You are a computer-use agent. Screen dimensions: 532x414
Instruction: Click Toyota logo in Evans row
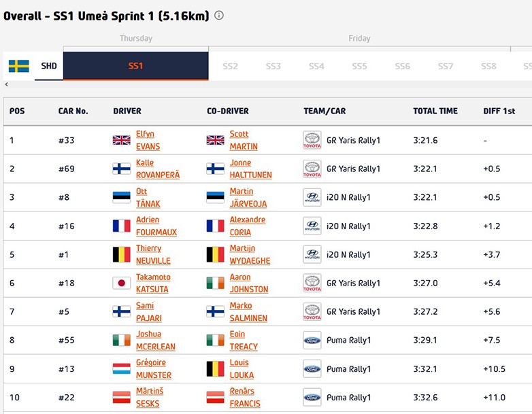[x=312, y=140]
